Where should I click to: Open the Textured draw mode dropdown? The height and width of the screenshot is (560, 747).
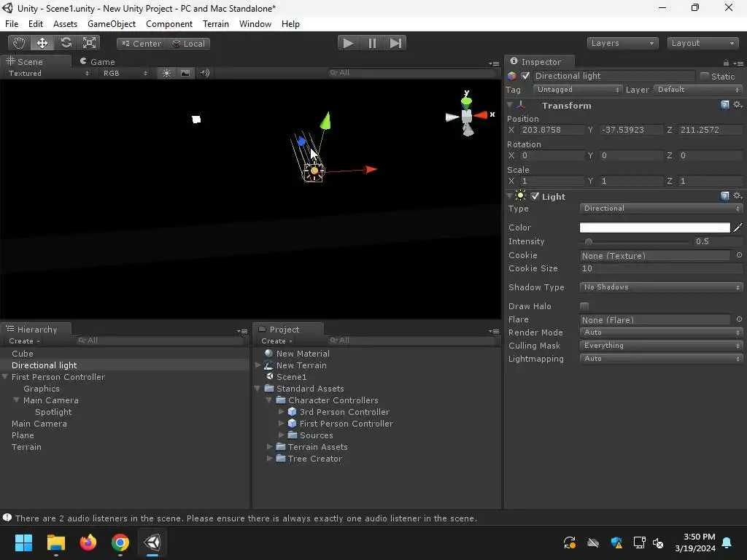pyautogui.click(x=47, y=74)
